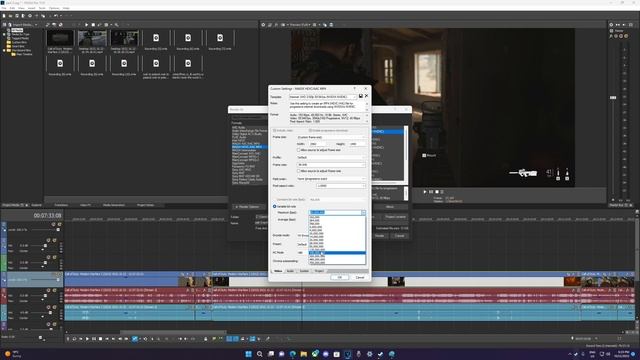This screenshot has height=360, width=640.
Task: Open Windows Search from the taskbar
Action: coord(260,354)
